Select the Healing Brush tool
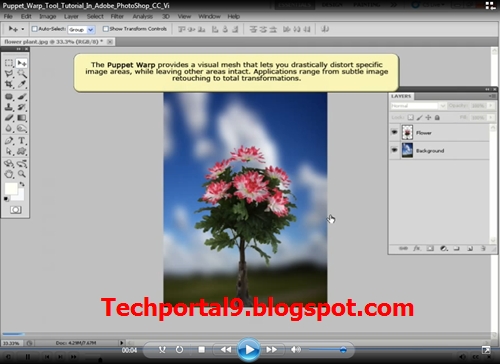Image resolution: width=500 pixels, height=364 pixels. pyautogui.click(x=9, y=97)
